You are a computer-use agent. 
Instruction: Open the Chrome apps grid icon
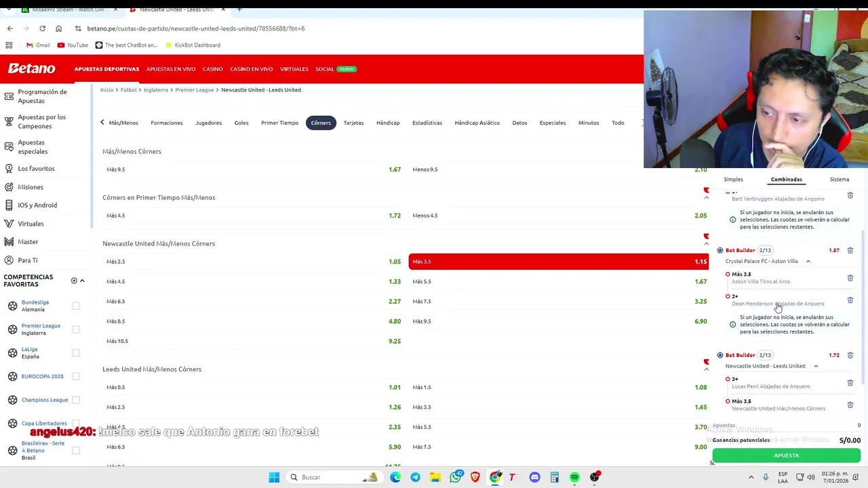tap(9, 45)
